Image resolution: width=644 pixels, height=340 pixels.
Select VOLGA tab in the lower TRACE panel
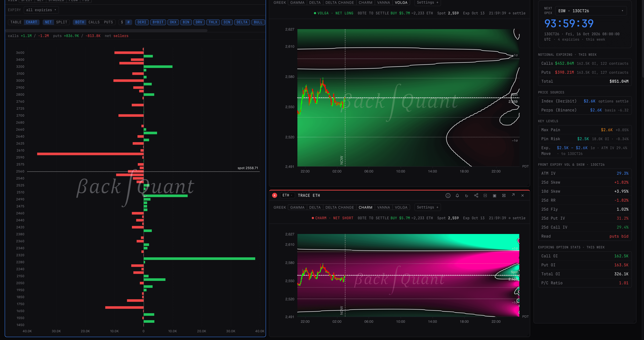(401, 208)
